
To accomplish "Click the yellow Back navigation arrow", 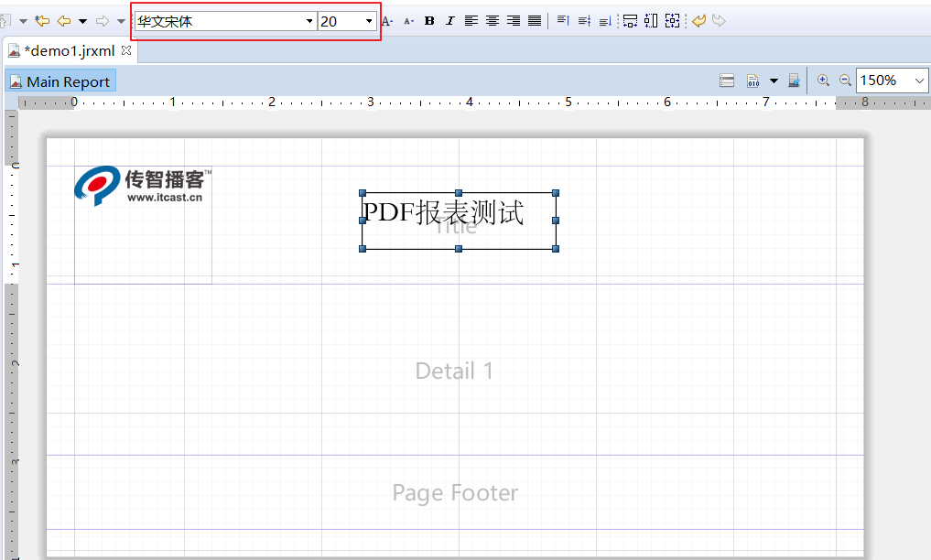I will click(x=63, y=21).
